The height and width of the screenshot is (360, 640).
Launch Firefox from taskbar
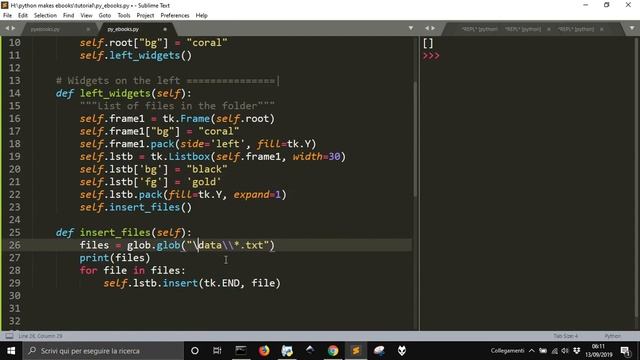[264, 351]
